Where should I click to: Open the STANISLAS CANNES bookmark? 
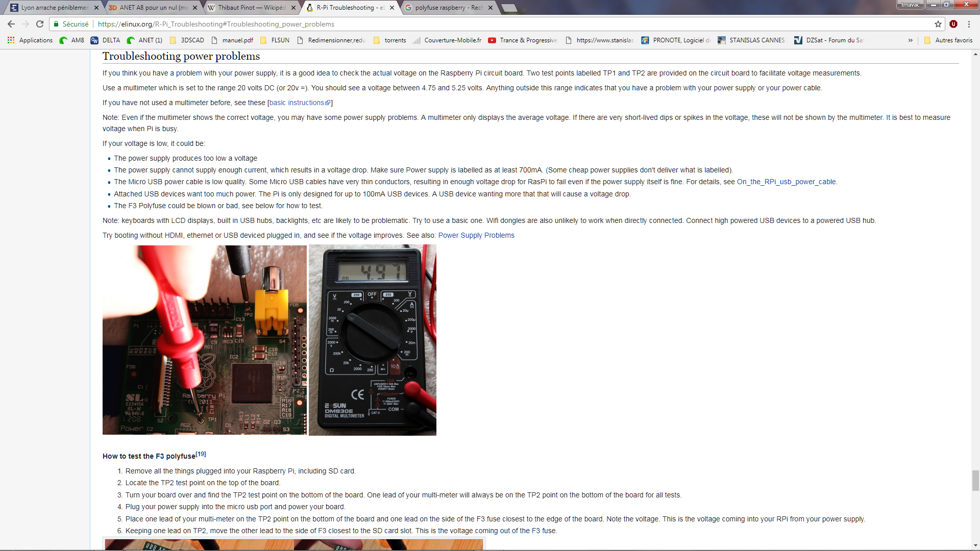(752, 40)
